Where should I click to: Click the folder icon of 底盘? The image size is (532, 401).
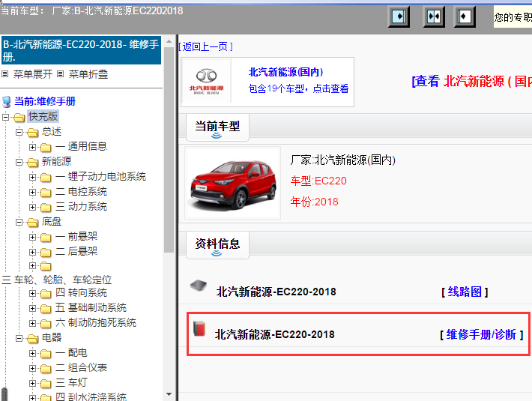(33, 223)
